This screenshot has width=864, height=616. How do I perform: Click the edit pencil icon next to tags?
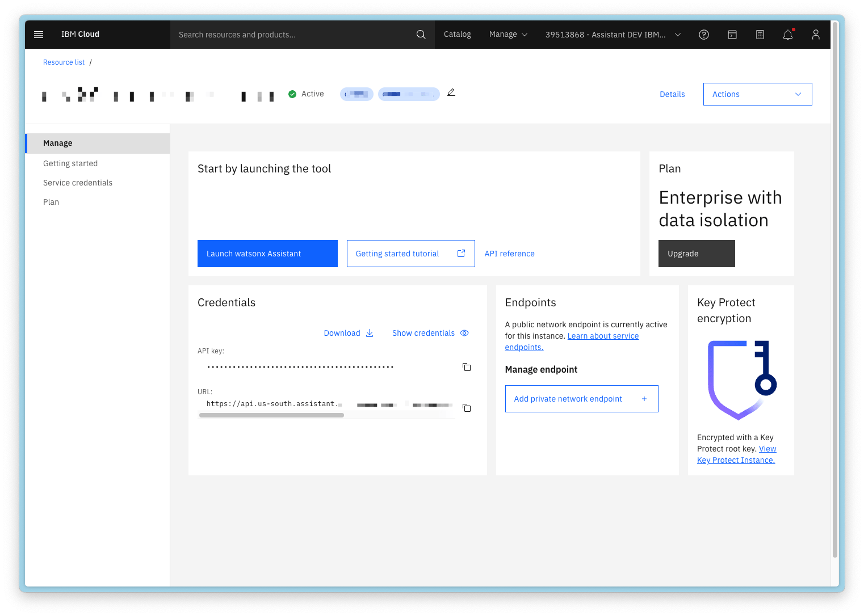click(x=451, y=92)
